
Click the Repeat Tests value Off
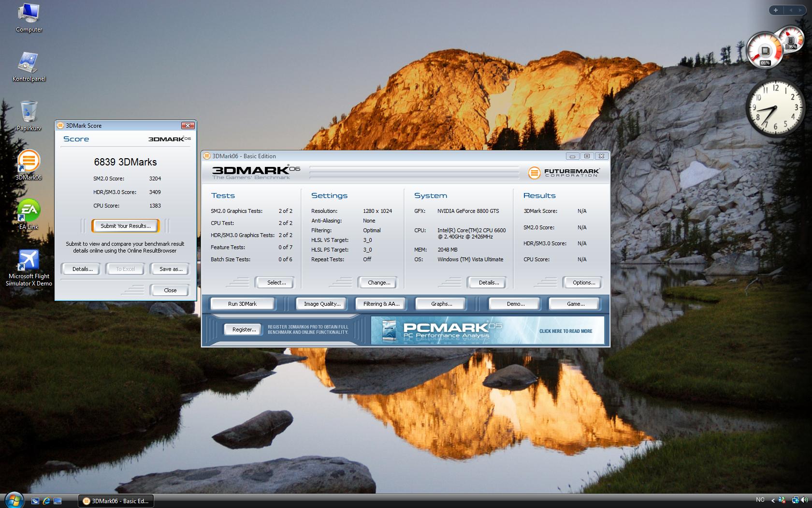[x=367, y=259]
